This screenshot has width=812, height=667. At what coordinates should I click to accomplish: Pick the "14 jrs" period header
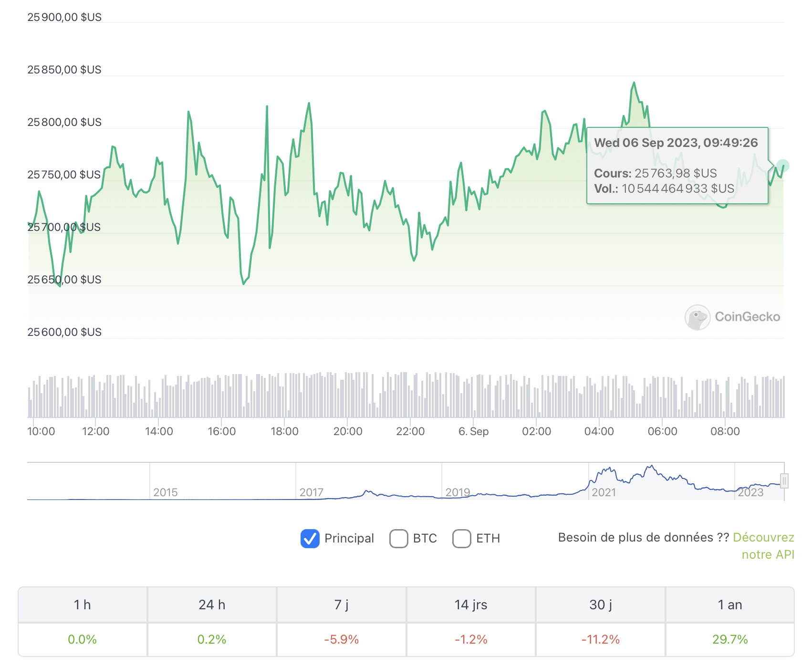[x=471, y=605]
